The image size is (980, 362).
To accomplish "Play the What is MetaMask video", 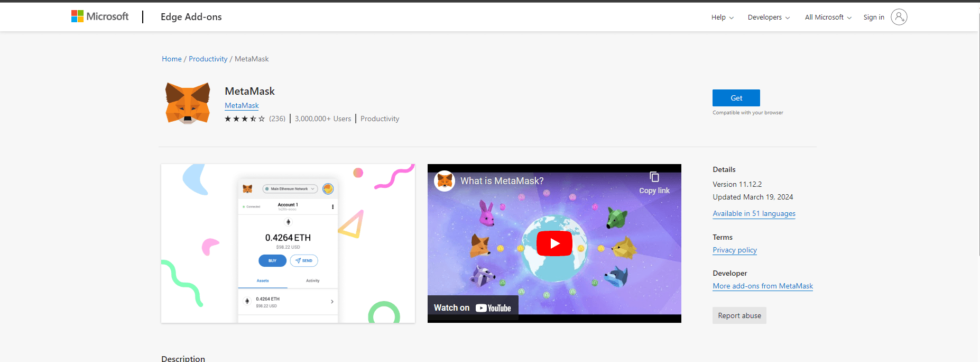I will [554, 243].
